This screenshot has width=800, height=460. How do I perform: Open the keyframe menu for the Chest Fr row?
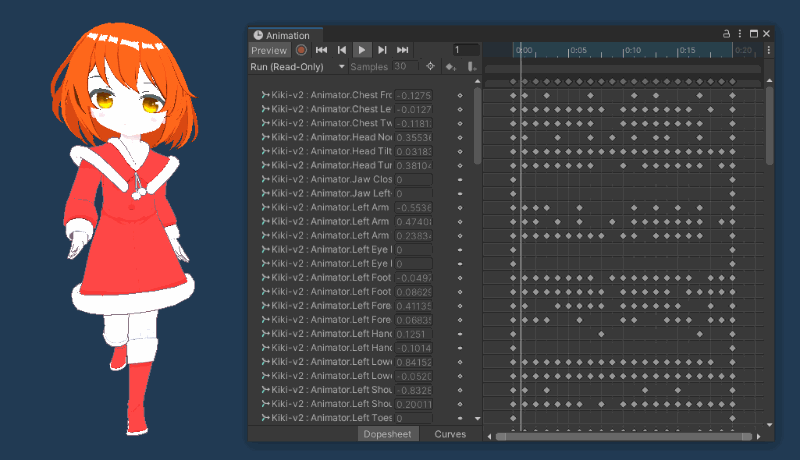click(x=460, y=95)
